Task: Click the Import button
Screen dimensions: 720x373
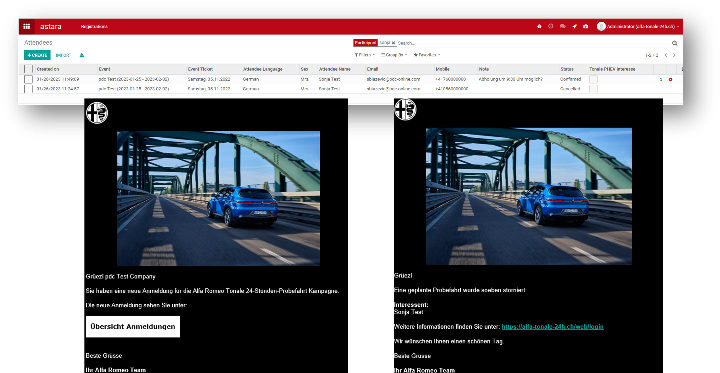Action: tap(63, 55)
